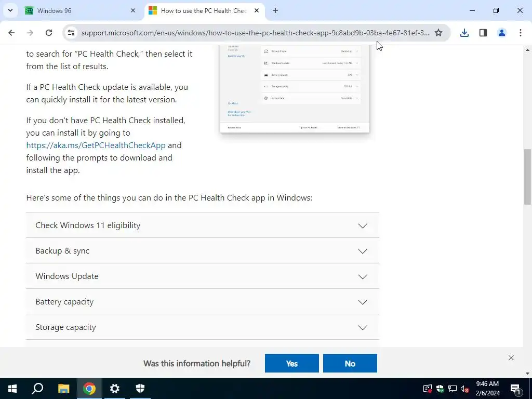
Task: Toggle the Chrome side panel
Action: coord(483,33)
